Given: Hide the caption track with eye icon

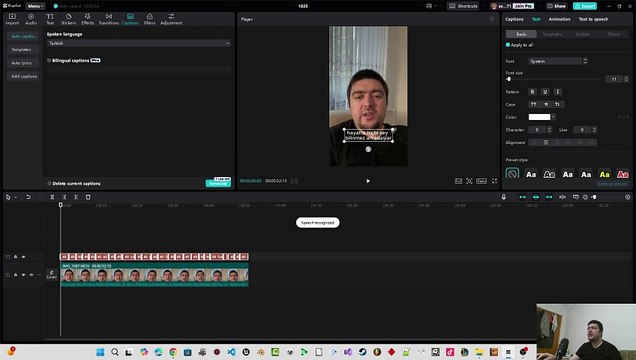Looking at the screenshot, I should point(24,257).
